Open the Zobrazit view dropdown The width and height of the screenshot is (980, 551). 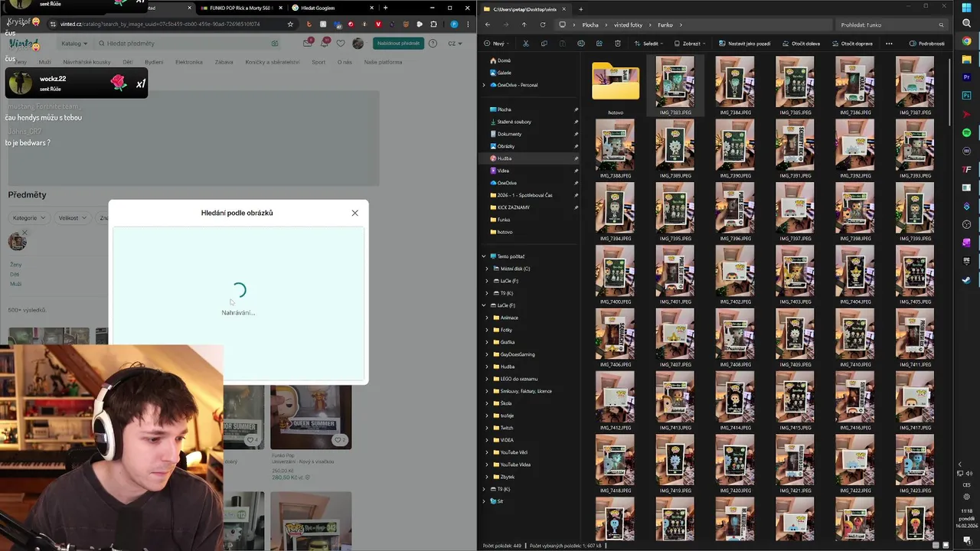tap(689, 44)
